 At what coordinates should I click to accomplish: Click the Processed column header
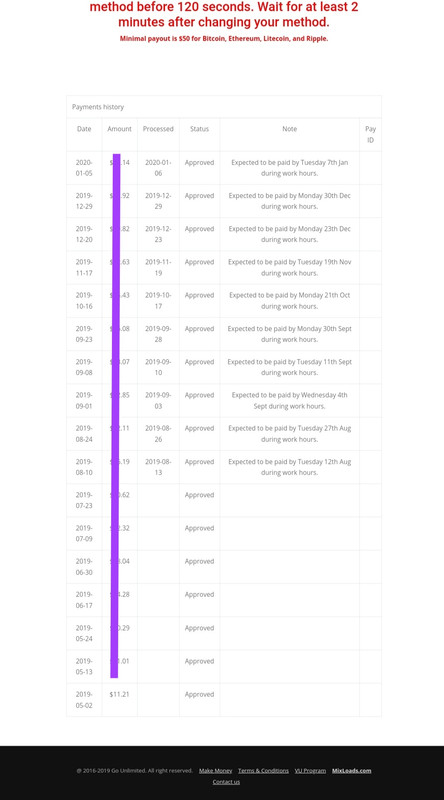pos(158,129)
